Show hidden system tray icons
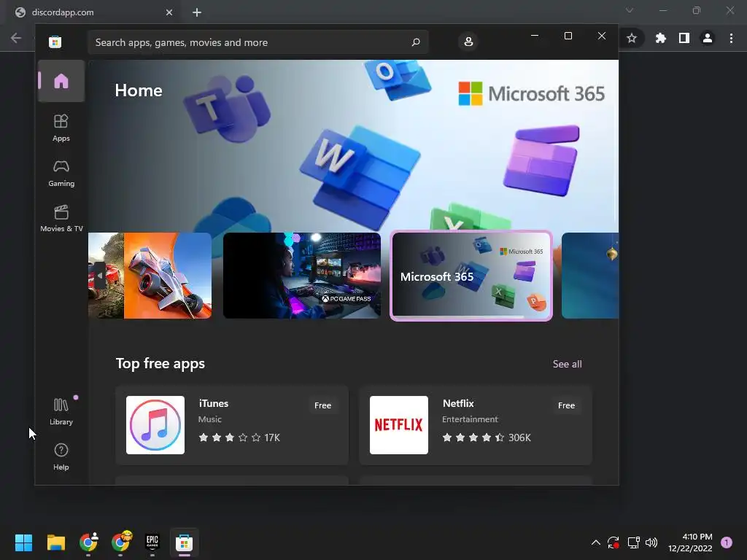Viewport: 747px width, 560px height. 595,542
